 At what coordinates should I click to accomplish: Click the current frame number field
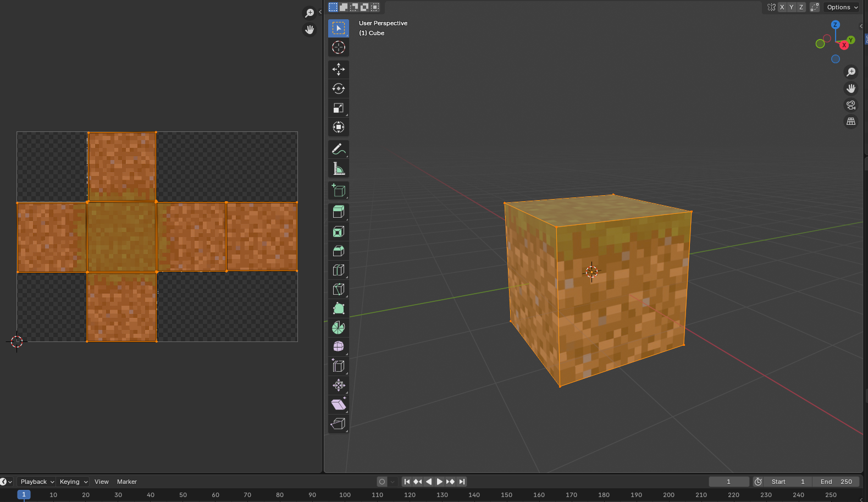[729, 482]
